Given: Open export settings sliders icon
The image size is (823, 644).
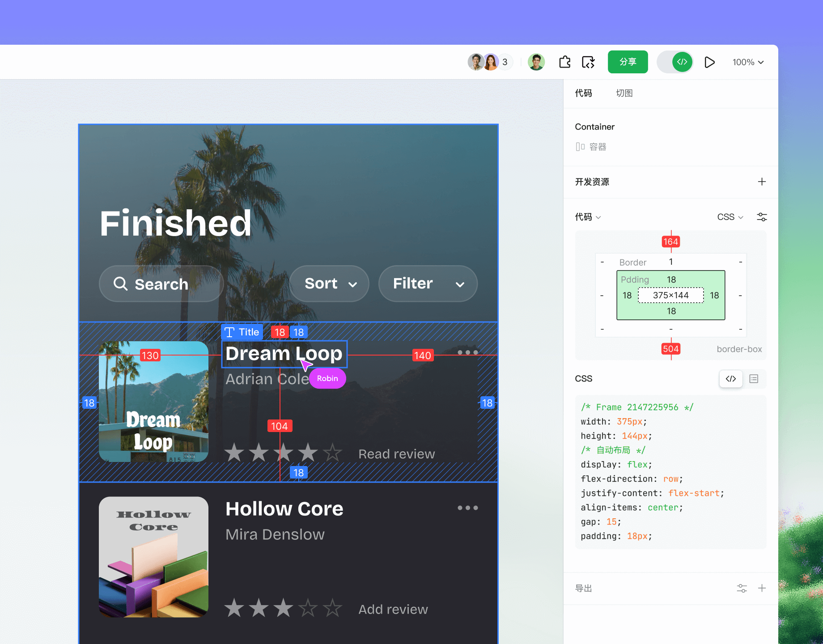Looking at the screenshot, I should tap(742, 588).
